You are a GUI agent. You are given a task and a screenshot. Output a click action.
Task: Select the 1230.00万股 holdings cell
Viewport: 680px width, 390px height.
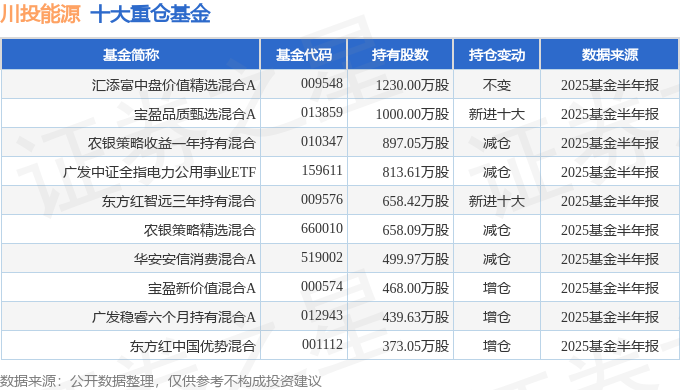click(x=412, y=85)
